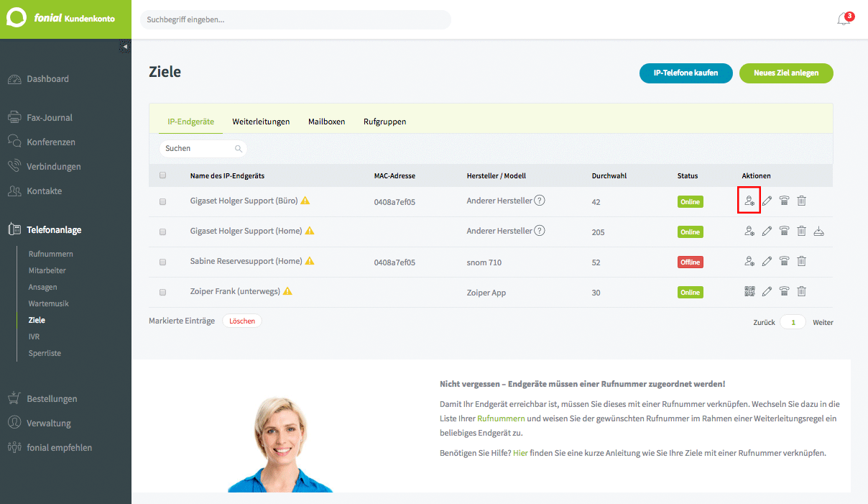Switch to the IP-Endgeräte tab
This screenshot has width=868, height=504.
click(x=190, y=122)
